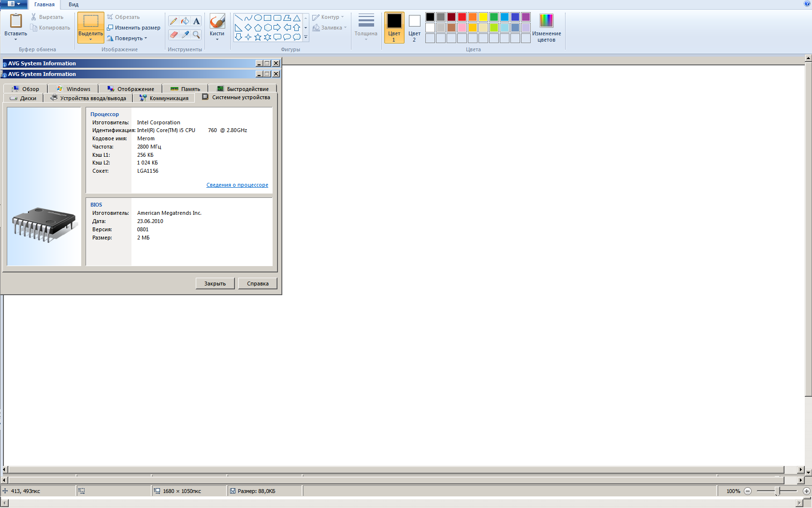The height and width of the screenshot is (508, 812).
Task: Choose the yellow color swatch
Action: tap(483, 17)
